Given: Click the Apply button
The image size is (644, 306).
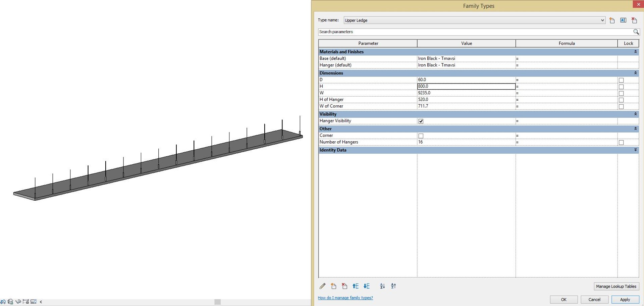Looking at the screenshot, I should 625,300.
